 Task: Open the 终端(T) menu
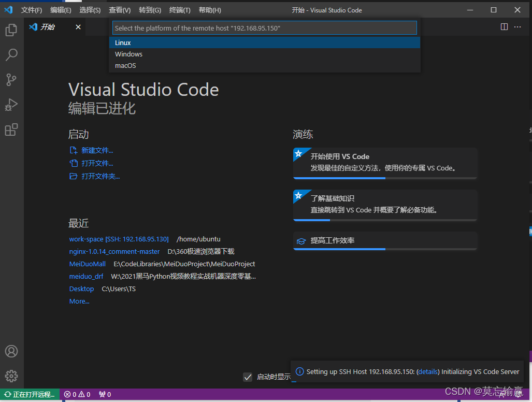click(x=179, y=10)
